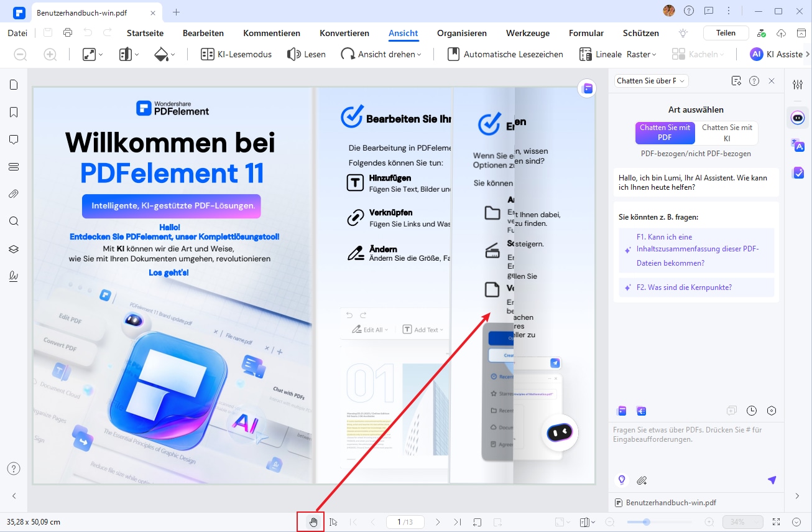Open the Kommentieren tab
812x532 pixels.
tap(272, 33)
